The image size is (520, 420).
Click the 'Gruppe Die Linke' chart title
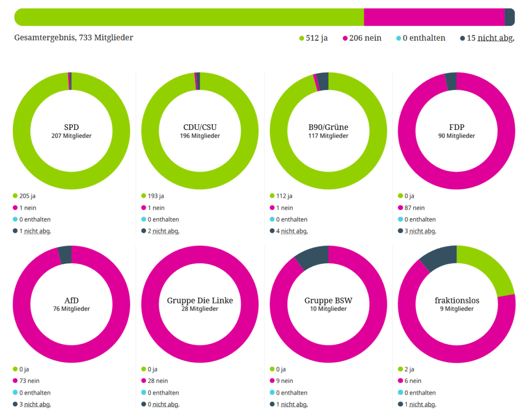coord(200,300)
